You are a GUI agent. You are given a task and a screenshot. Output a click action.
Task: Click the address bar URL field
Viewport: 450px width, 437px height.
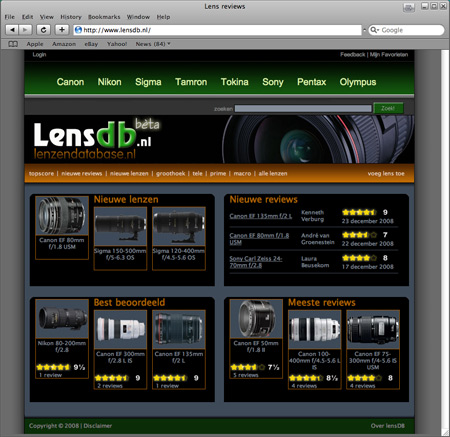(217, 30)
